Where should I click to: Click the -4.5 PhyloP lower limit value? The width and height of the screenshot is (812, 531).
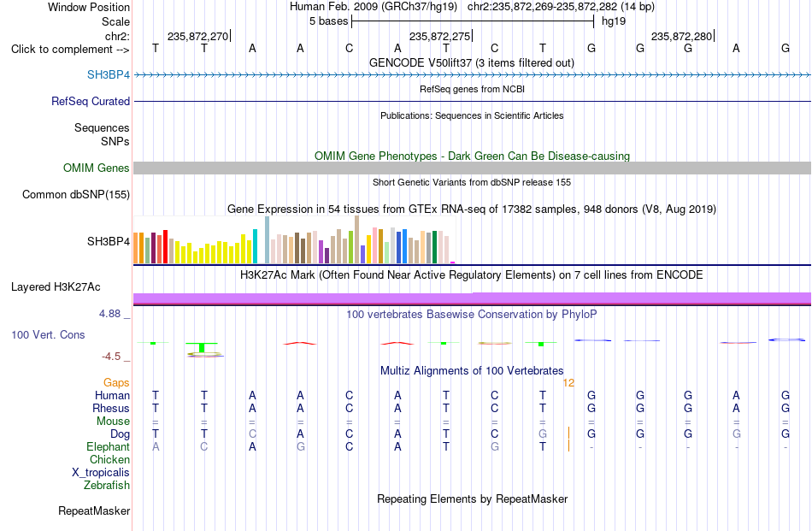click(x=111, y=357)
